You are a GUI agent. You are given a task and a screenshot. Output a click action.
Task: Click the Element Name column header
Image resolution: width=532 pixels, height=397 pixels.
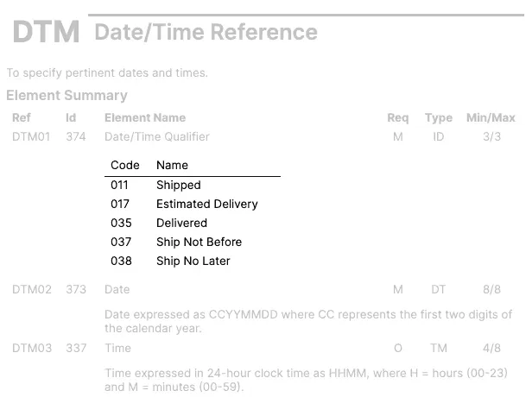145,117
